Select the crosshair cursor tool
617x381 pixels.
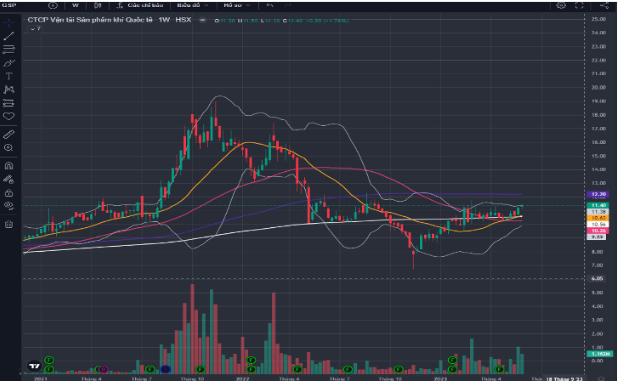[9, 23]
